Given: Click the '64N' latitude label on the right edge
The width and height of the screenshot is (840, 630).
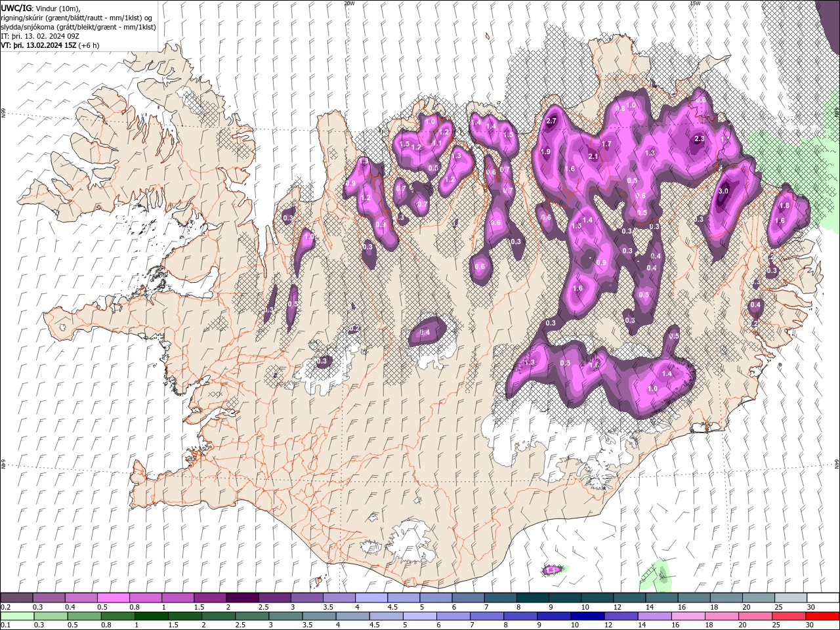Looking at the screenshot, I should coord(837,464).
